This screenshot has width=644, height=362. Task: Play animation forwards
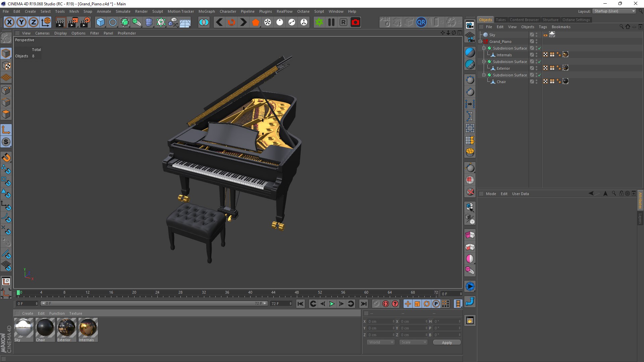coord(332,304)
